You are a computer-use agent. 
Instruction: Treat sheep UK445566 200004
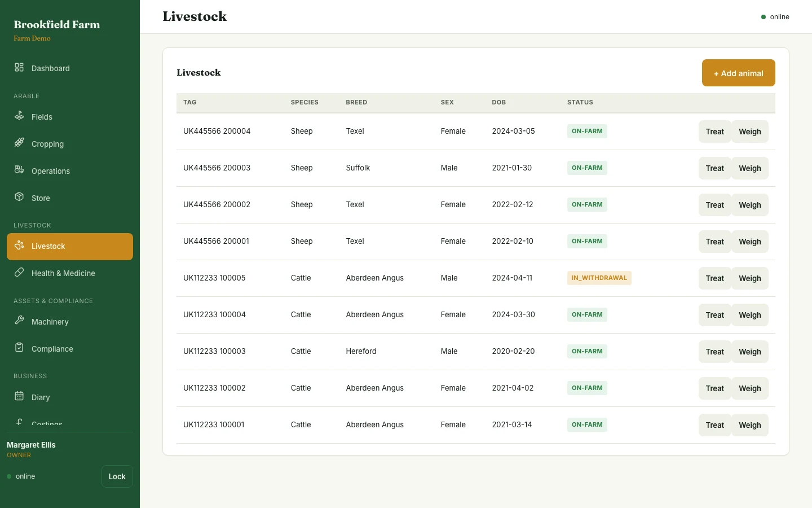tap(714, 132)
